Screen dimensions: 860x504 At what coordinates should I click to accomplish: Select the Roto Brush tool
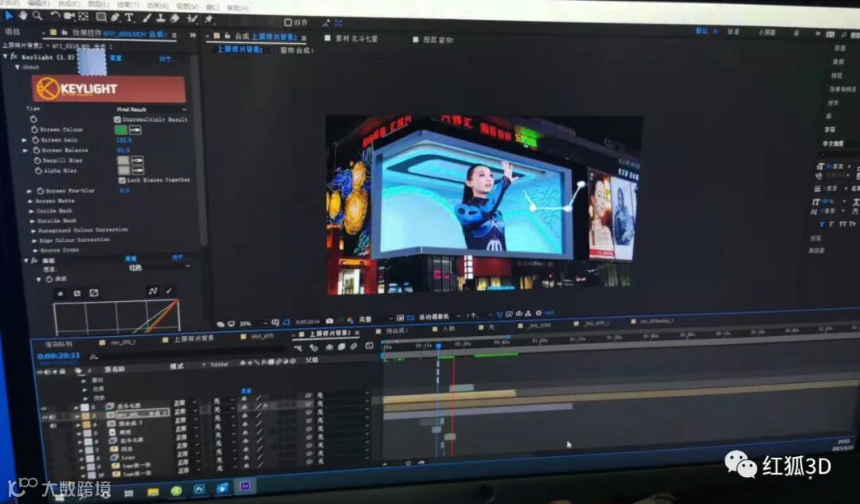[x=193, y=18]
